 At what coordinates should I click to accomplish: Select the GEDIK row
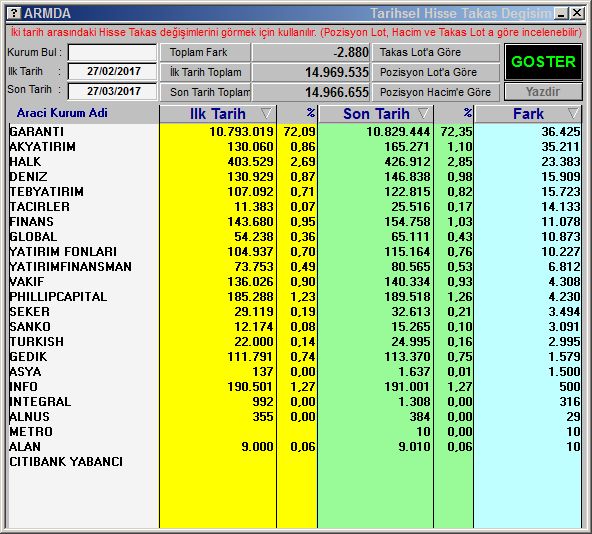coord(294,357)
